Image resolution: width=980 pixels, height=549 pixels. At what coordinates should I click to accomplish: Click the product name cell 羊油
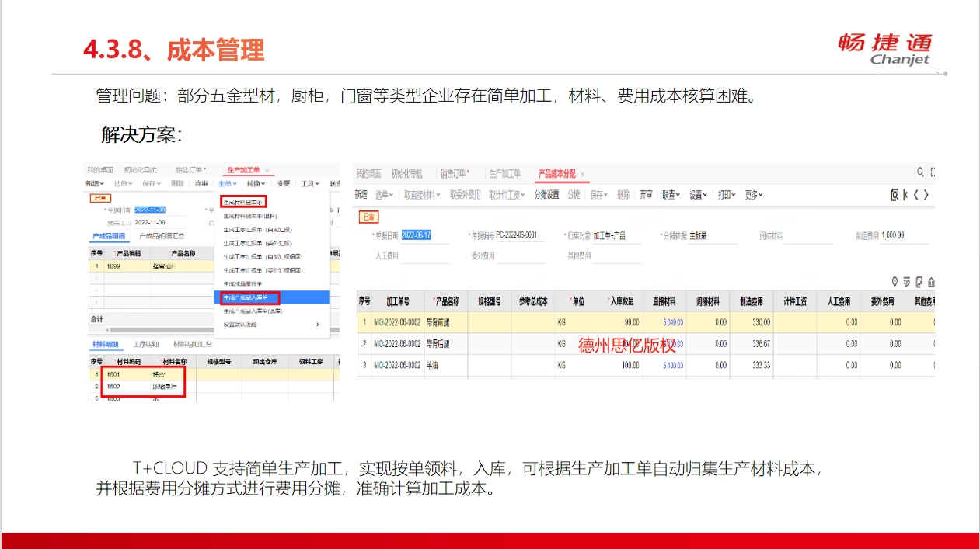pyautogui.click(x=445, y=365)
